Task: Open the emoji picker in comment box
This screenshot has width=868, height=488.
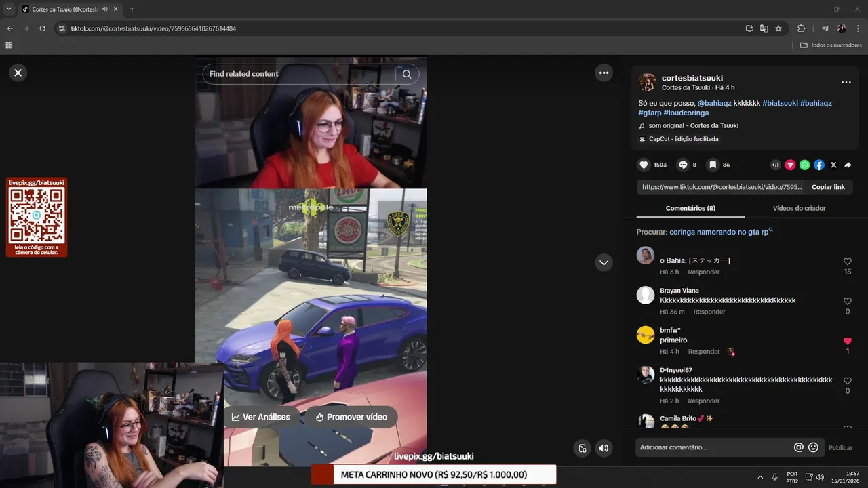Action: 813,447
